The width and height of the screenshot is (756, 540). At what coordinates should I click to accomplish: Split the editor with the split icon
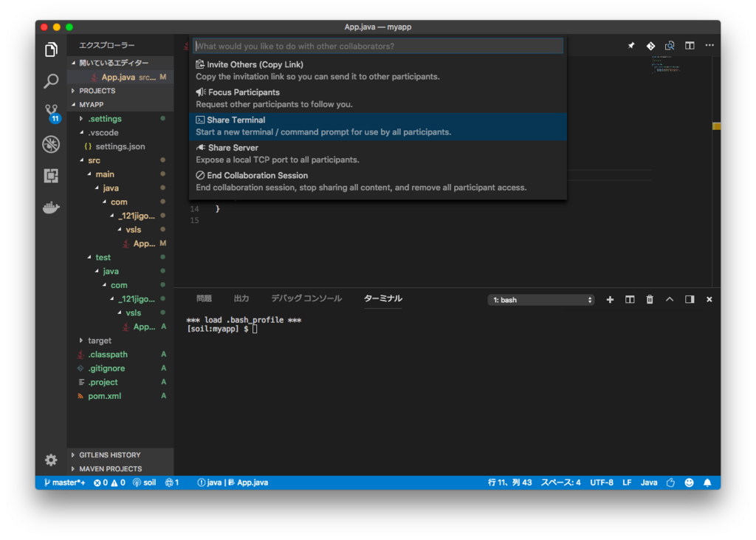[x=690, y=45]
